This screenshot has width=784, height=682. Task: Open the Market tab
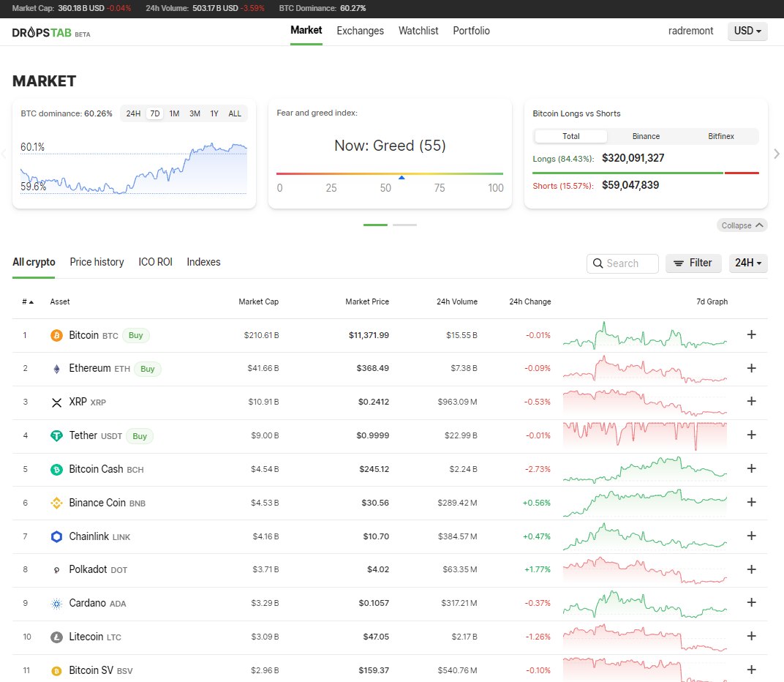click(x=306, y=31)
